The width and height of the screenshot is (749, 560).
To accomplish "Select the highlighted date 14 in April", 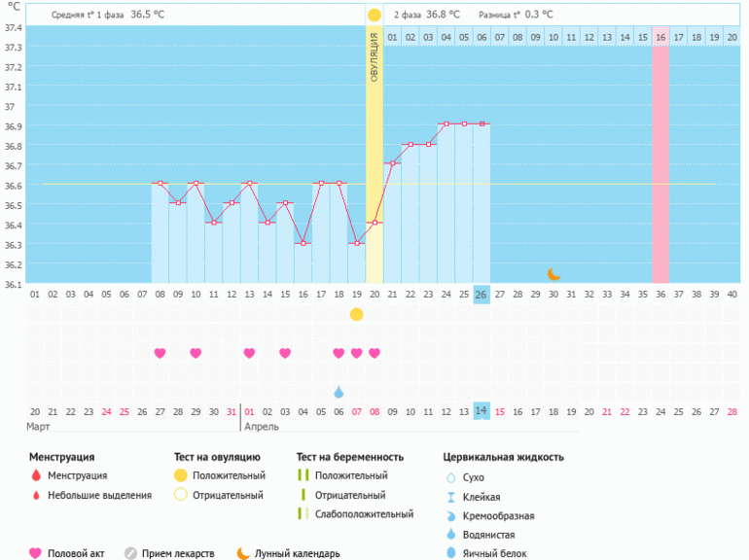I will coord(481,411).
